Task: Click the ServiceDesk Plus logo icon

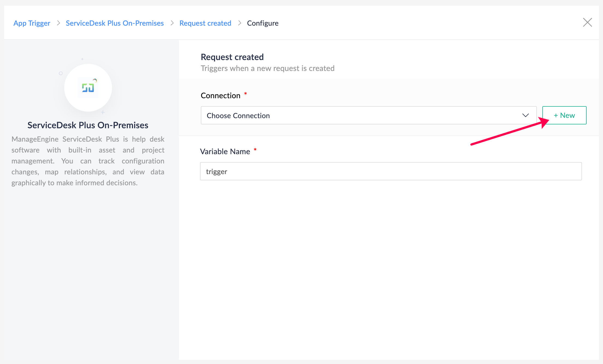Action: click(88, 88)
